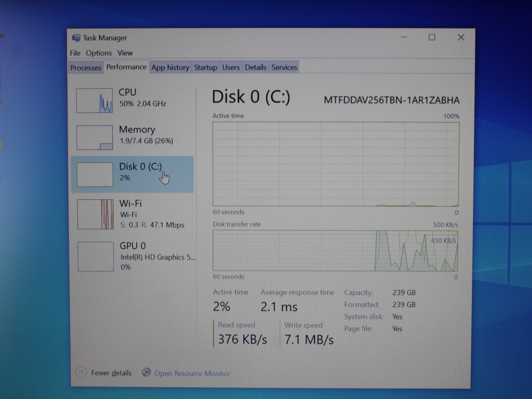Click the 376 KB/s read speed value
Image resolution: width=532 pixels, height=399 pixels.
(242, 339)
